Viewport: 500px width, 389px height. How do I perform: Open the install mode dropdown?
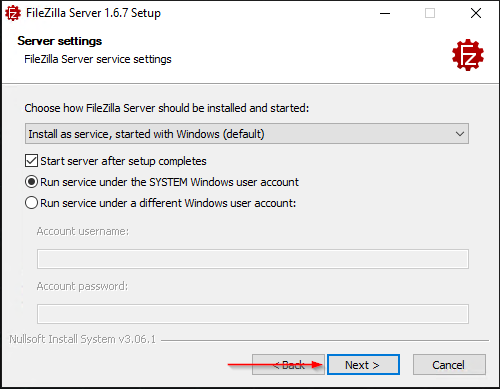point(247,134)
